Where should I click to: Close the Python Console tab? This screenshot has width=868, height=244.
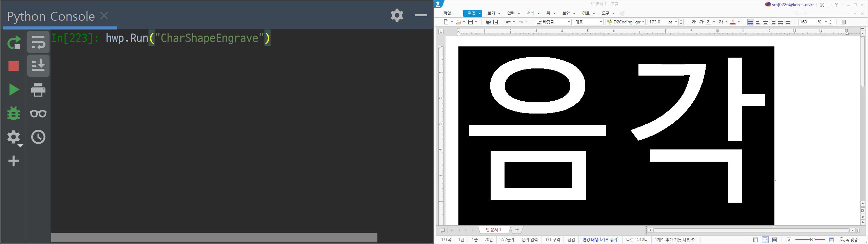(104, 16)
